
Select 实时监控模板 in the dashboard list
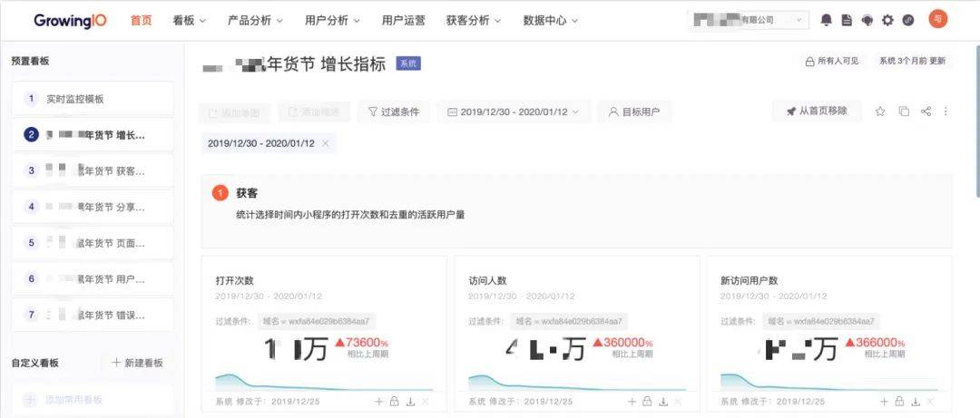point(93,99)
